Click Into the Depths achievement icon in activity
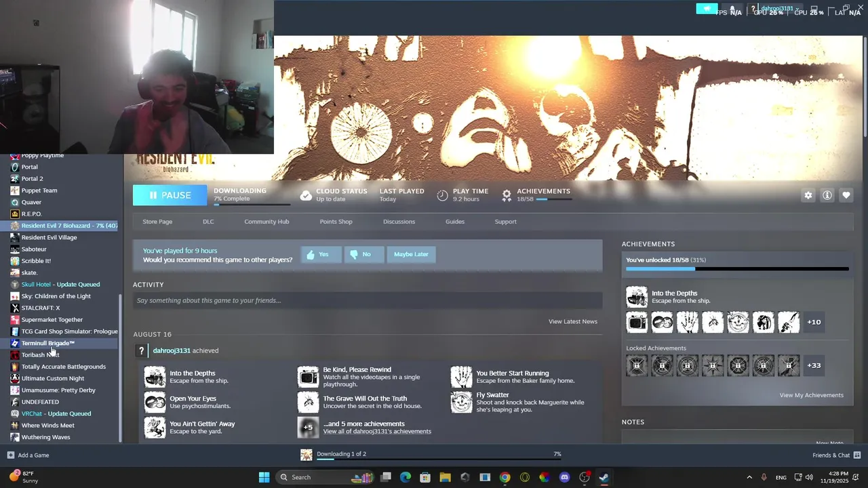 [155, 377]
